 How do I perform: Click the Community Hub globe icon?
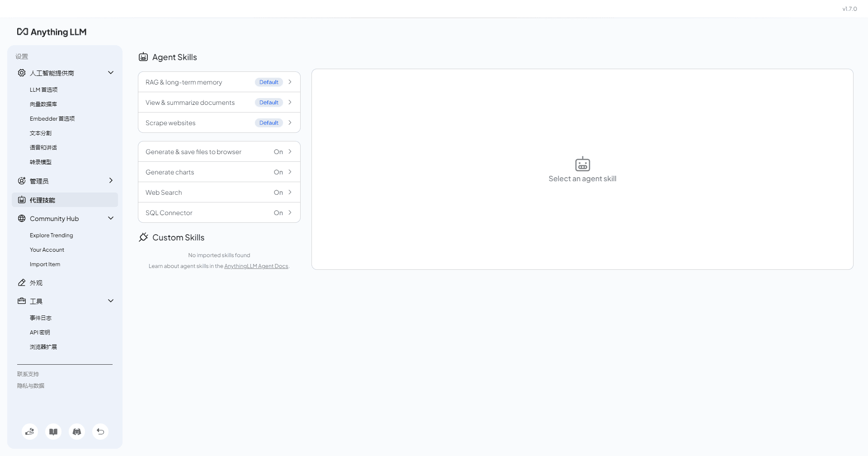[x=22, y=218]
